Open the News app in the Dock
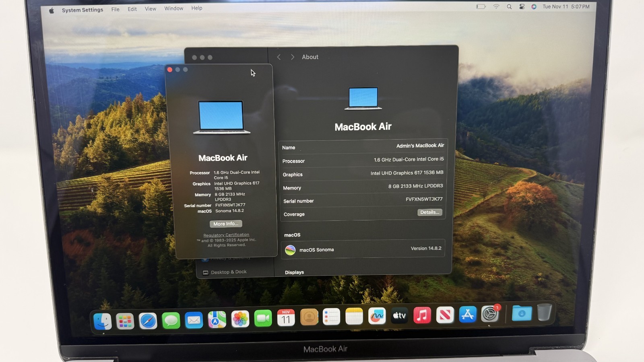This screenshot has width=644, height=362. (x=445, y=315)
